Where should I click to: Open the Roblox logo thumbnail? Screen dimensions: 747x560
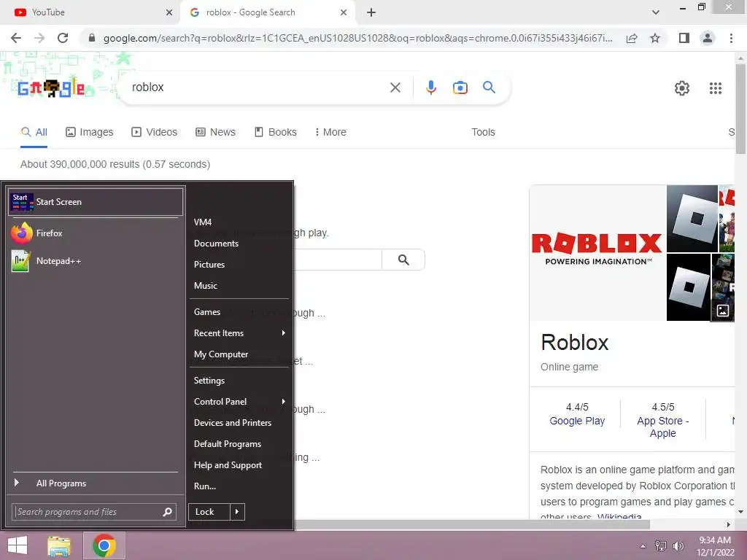597,252
